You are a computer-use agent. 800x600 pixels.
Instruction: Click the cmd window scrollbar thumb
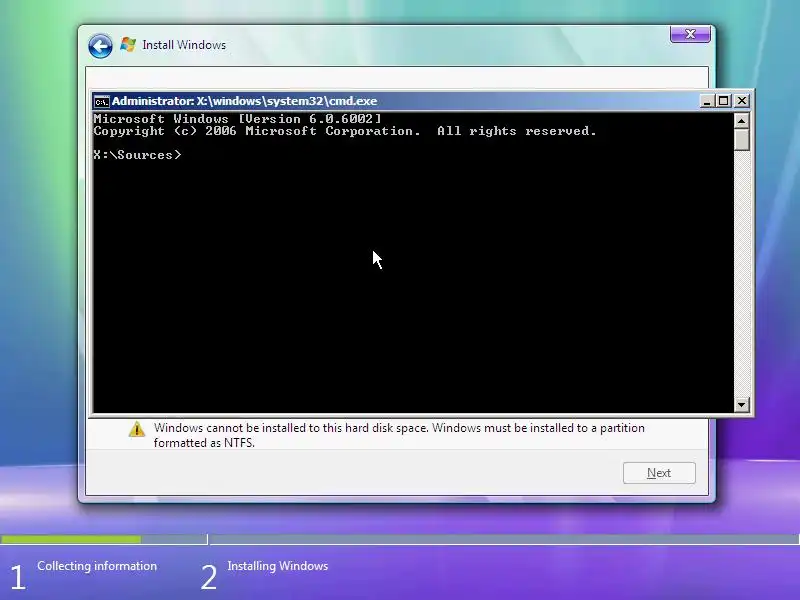coord(741,139)
